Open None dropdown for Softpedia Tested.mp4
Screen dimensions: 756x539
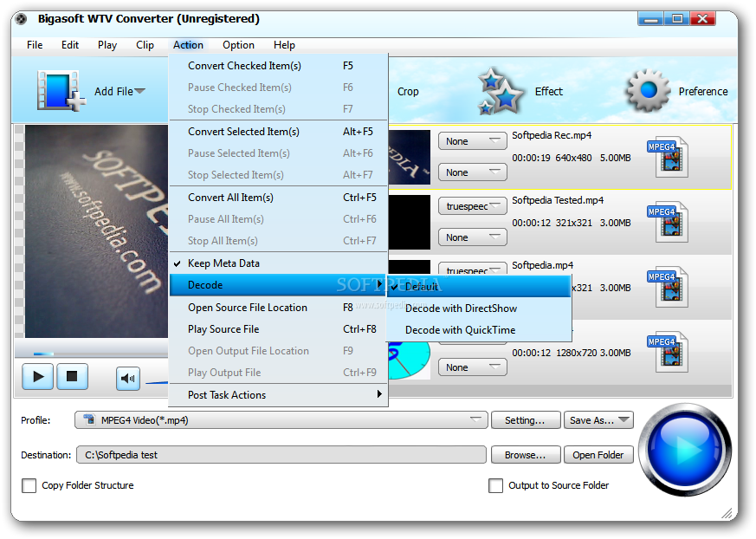(473, 237)
